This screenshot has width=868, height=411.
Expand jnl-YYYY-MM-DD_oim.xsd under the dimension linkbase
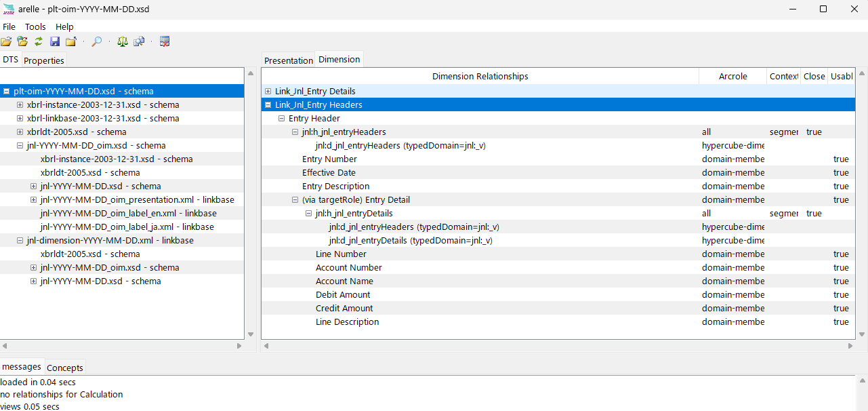[x=33, y=267]
